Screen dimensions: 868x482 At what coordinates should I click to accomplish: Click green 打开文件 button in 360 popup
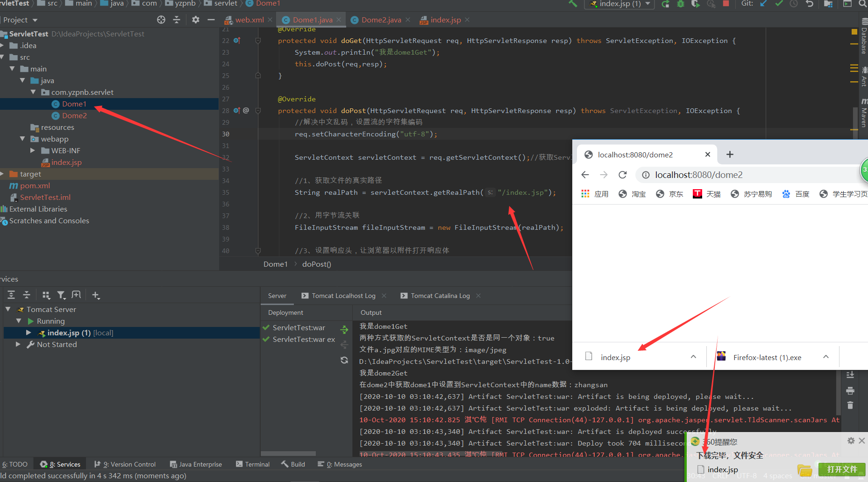[x=842, y=469]
